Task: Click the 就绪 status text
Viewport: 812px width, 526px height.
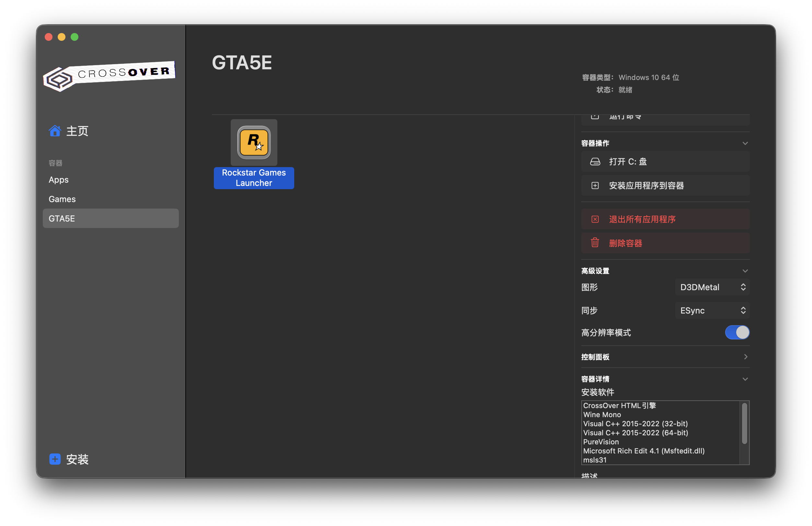Action: pyautogui.click(x=625, y=90)
